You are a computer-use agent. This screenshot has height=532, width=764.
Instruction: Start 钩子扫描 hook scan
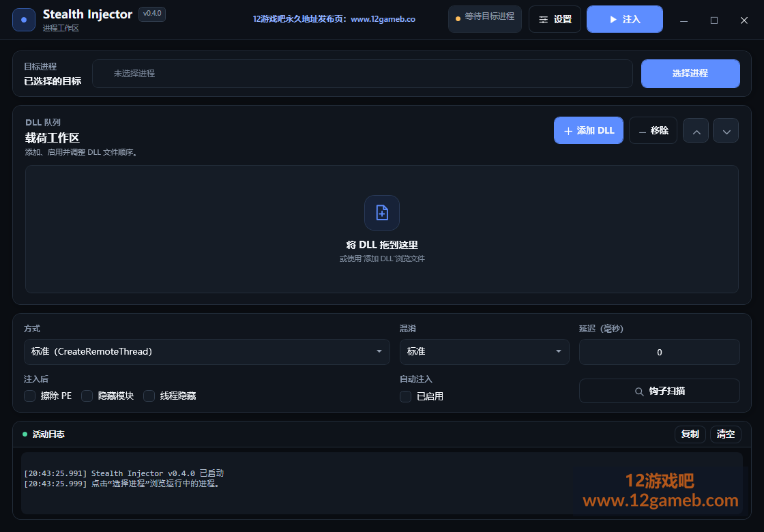coord(659,391)
